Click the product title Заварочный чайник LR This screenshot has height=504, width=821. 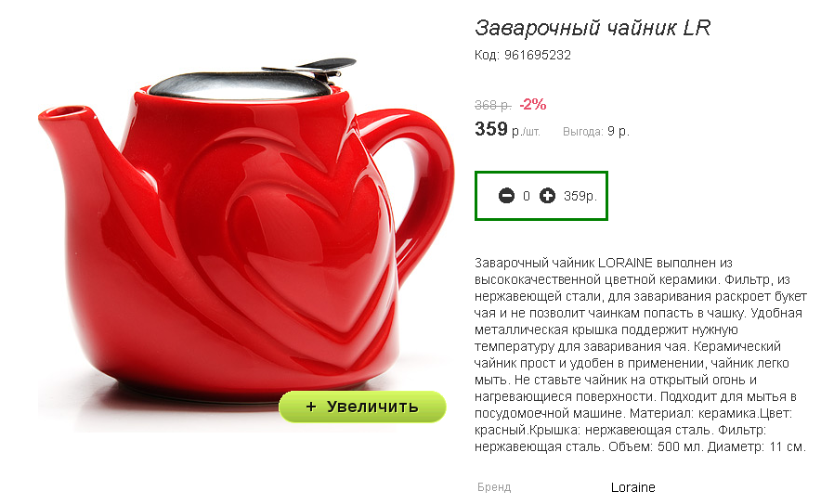(593, 28)
